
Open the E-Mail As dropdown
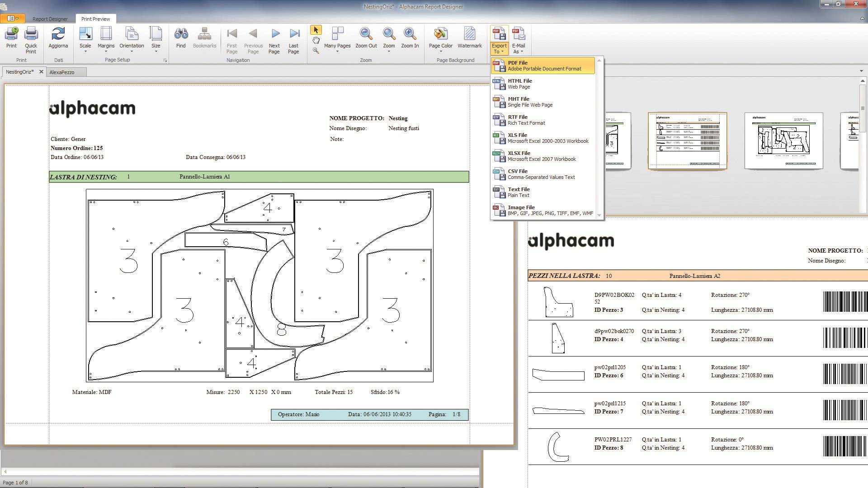(x=519, y=41)
